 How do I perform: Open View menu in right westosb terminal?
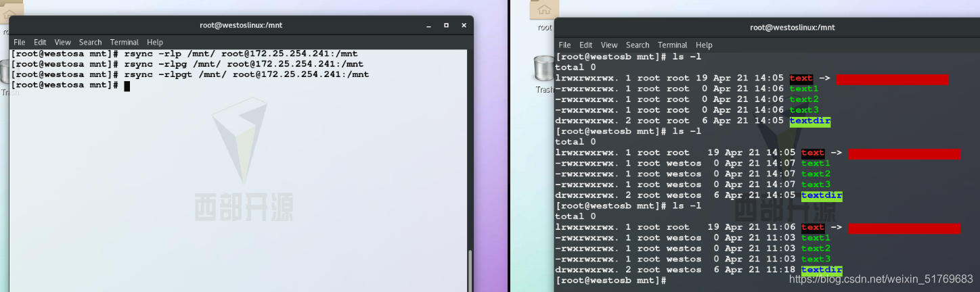(x=609, y=45)
